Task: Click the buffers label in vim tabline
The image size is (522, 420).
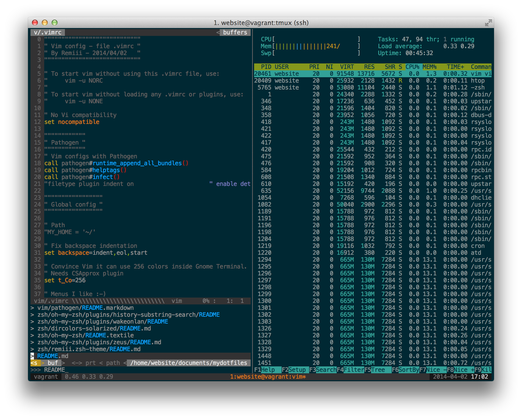Action: (235, 32)
